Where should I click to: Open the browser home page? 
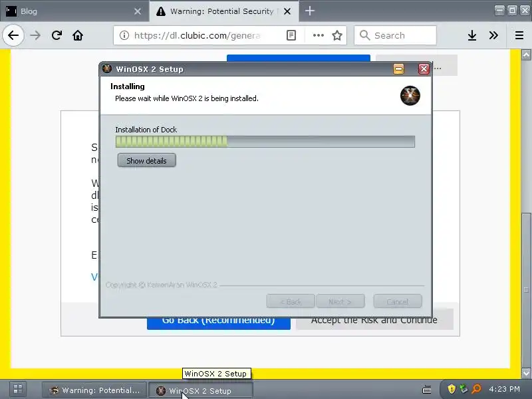pyautogui.click(x=78, y=35)
